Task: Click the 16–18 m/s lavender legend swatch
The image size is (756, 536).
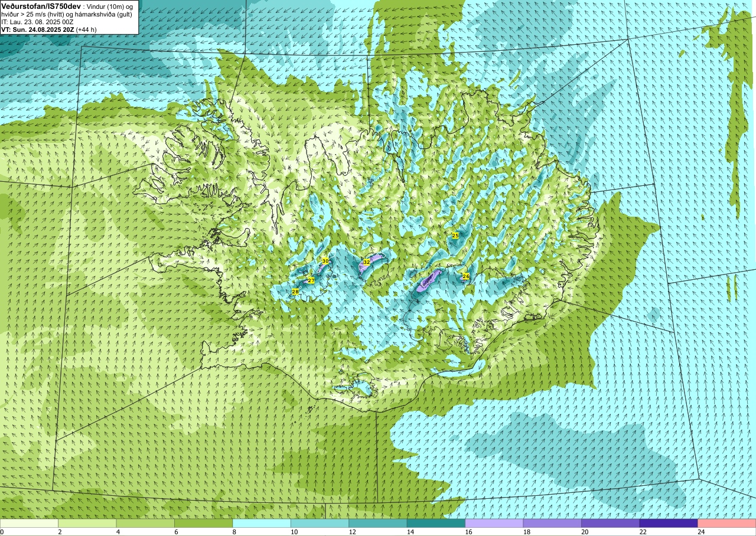Action: pos(494,523)
